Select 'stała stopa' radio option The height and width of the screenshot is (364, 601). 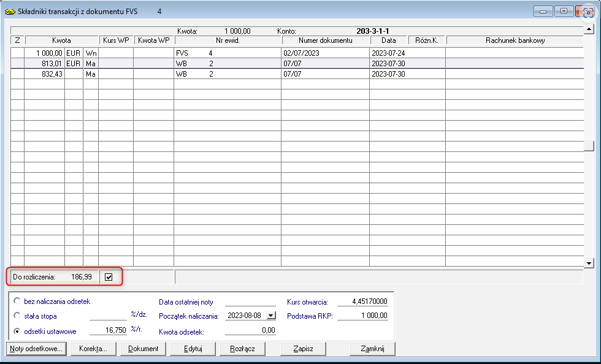point(17,316)
